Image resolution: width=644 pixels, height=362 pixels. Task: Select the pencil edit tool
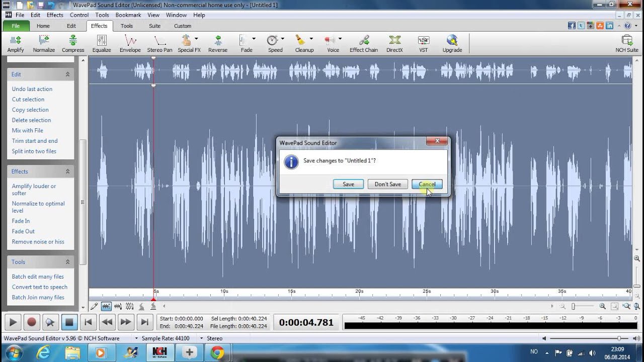(x=94, y=306)
